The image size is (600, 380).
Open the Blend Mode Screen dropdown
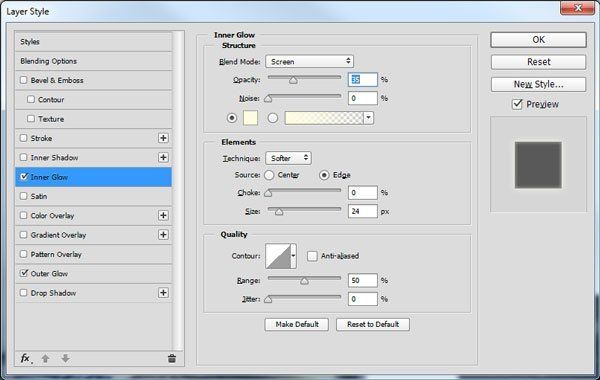pos(310,61)
